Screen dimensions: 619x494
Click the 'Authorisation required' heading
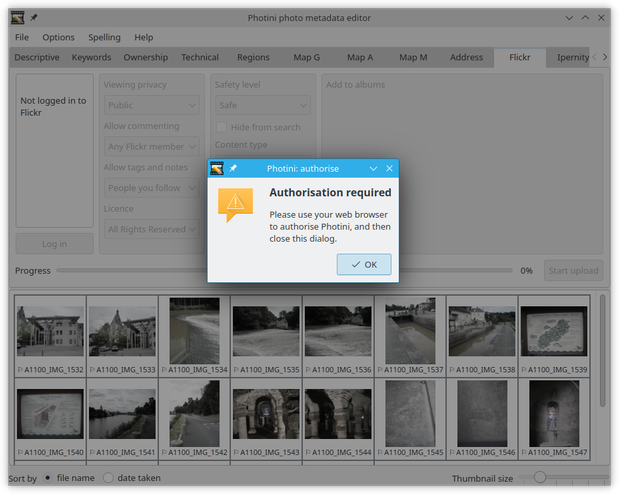point(330,193)
